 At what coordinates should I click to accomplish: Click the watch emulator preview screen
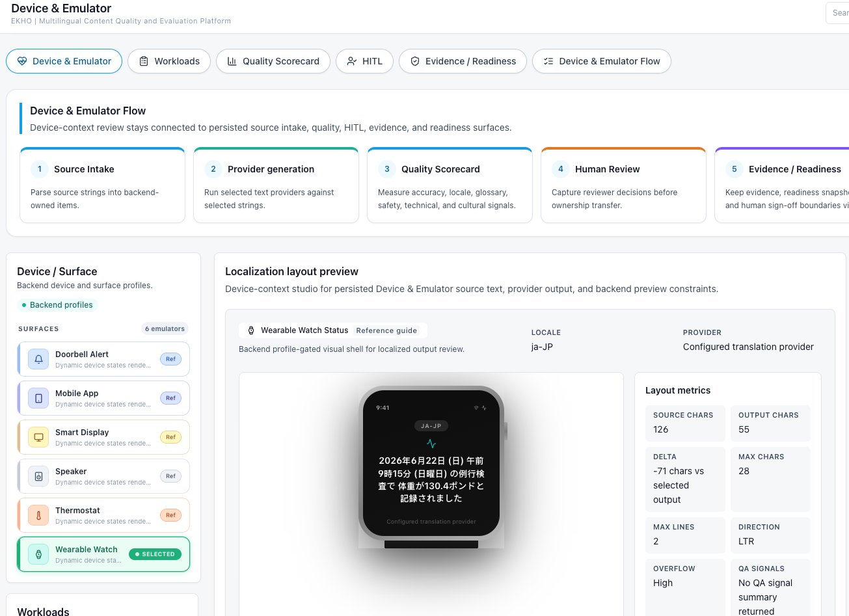(431, 463)
